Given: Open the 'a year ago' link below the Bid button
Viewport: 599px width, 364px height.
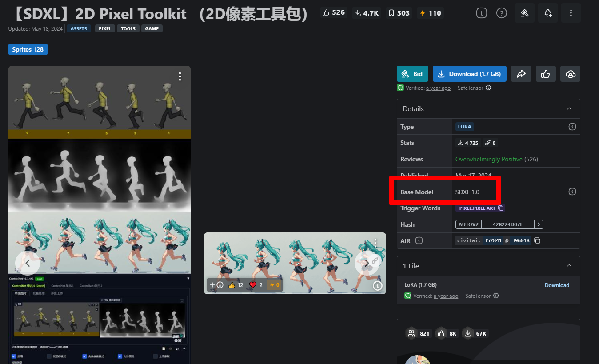Looking at the screenshot, I should (438, 88).
